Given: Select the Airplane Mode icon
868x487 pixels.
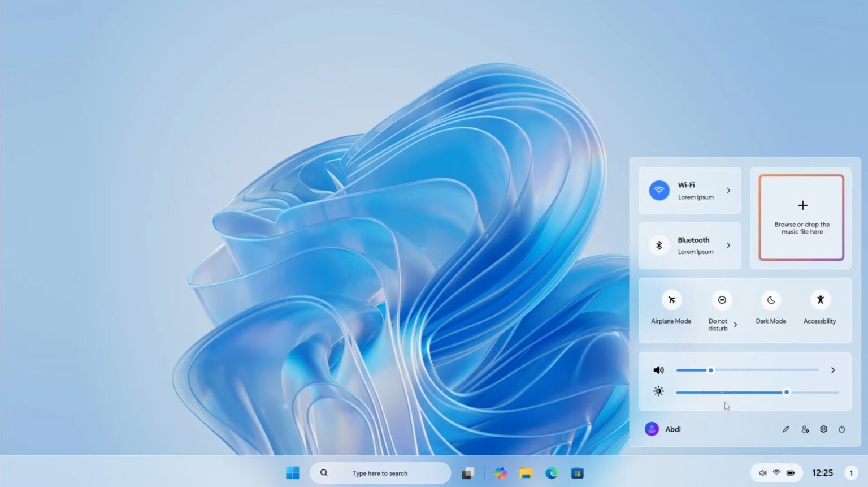Looking at the screenshot, I should click(x=671, y=300).
